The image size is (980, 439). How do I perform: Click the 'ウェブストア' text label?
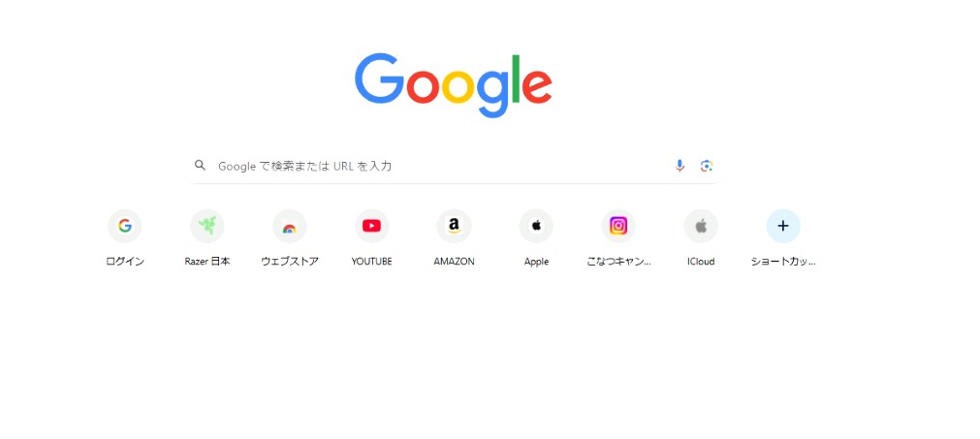pos(290,262)
